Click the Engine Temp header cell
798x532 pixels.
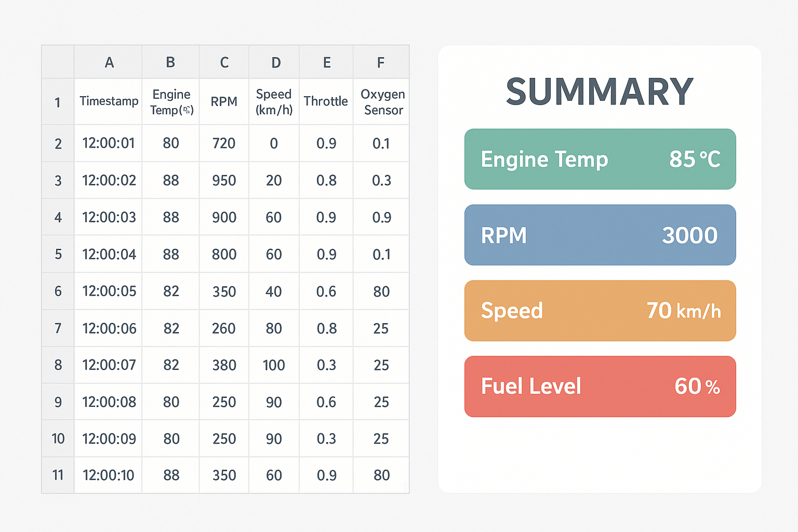pos(170,102)
